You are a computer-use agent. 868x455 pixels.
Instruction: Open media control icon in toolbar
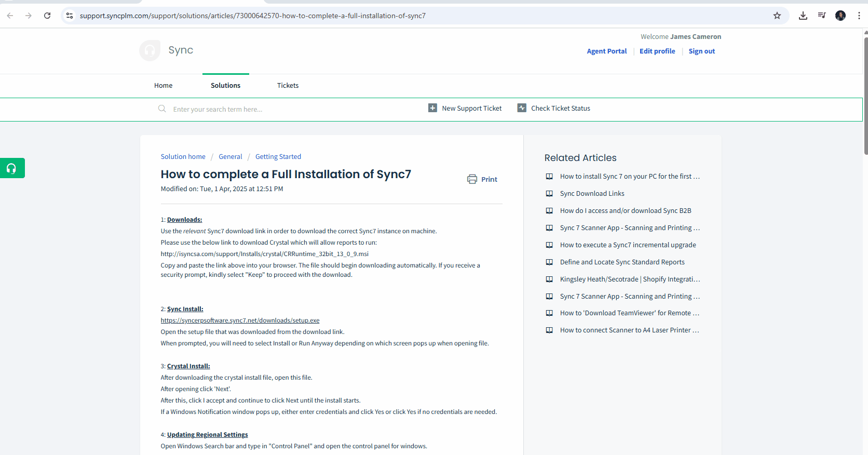tap(822, 16)
